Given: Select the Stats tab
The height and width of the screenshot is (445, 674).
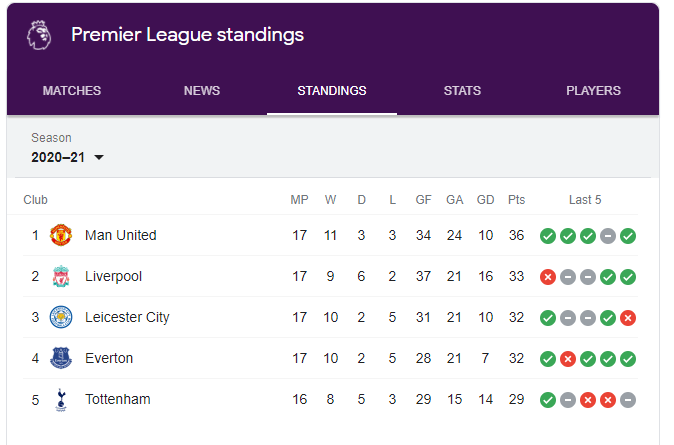Looking at the screenshot, I should pos(462,91).
